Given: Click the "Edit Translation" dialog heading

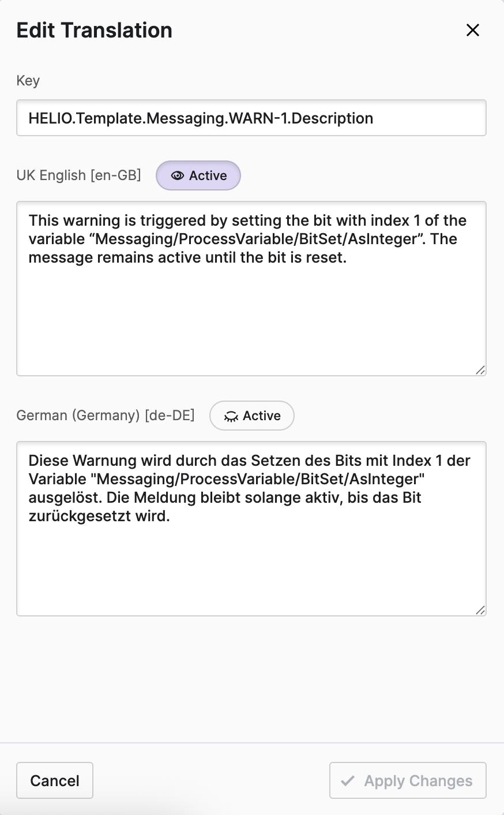Looking at the screenshot, I should pyautogui.click(x=95, y=31).
